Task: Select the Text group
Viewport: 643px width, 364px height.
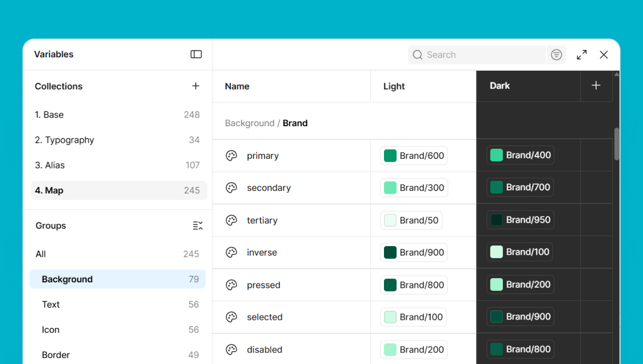Action: pos(117,304)
